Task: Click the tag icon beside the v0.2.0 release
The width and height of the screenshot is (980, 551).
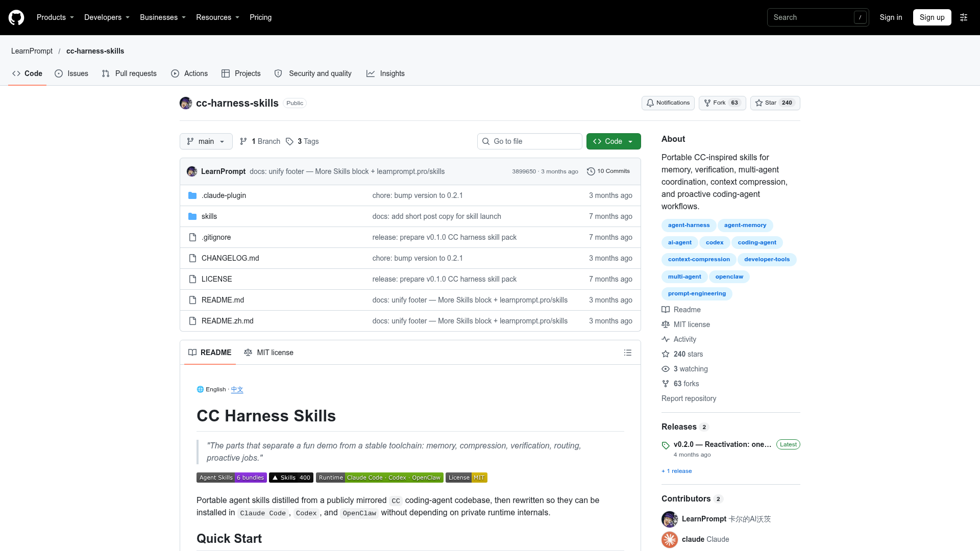Action: (x=666, y=445)
